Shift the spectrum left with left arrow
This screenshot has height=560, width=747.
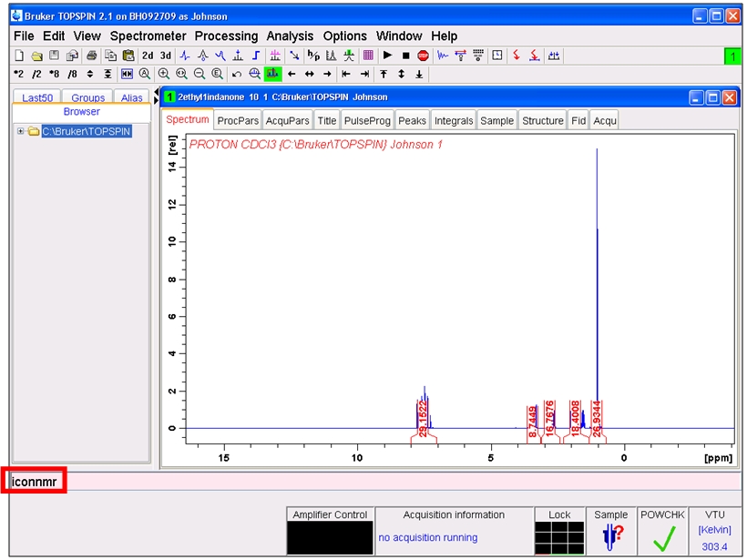pyautogui.click(x=292, y=74)
